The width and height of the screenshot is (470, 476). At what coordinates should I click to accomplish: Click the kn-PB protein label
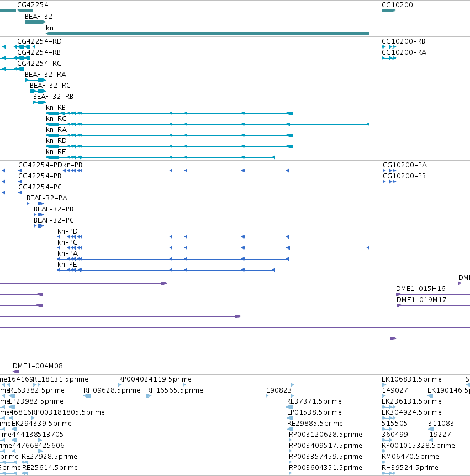pos(72,165)
